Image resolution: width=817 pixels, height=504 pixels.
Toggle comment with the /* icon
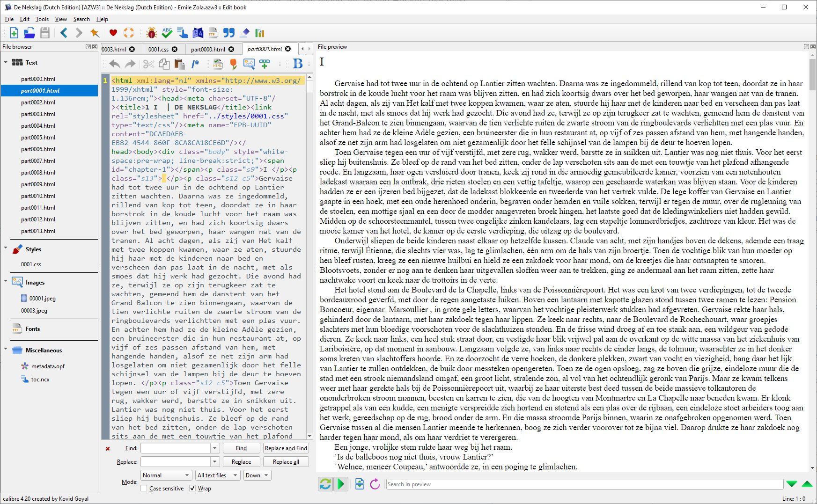pyautogui.click(x=195, y=64)
